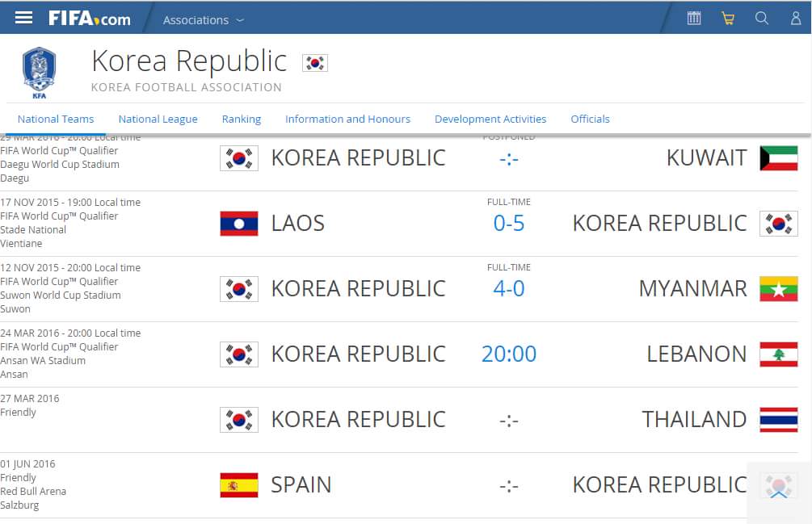Open the Ranking tab
The height and width of the screenshot is (524, 812).
[x=242, y=119]
